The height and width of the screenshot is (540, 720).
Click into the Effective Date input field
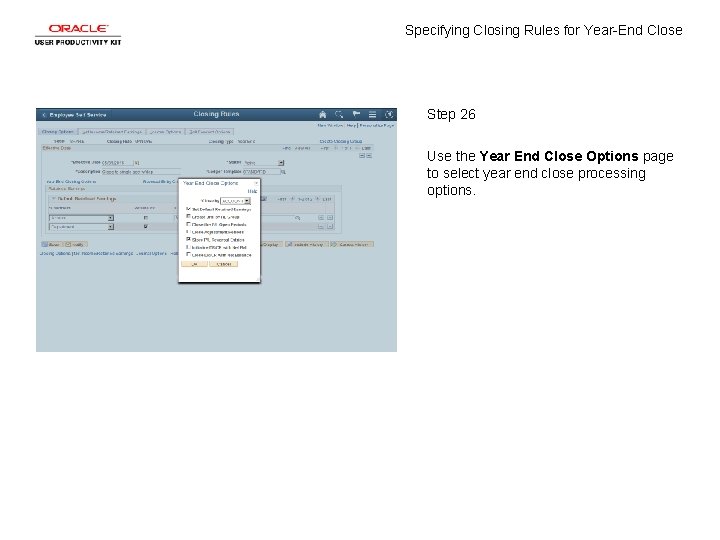pos(117,163)
